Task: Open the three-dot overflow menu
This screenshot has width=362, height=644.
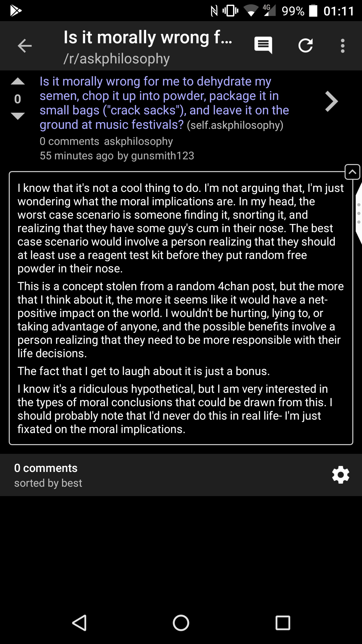Action: [342, 46]
